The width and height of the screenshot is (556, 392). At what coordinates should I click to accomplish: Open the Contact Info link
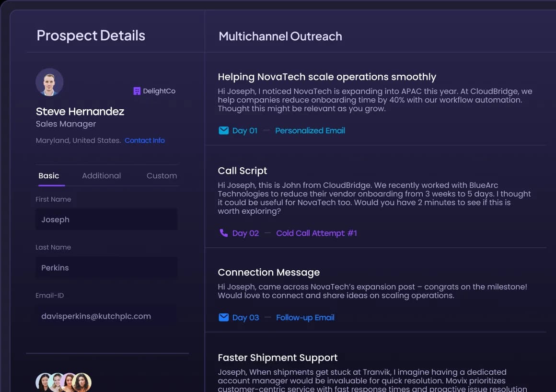click(x=144, y=140)
